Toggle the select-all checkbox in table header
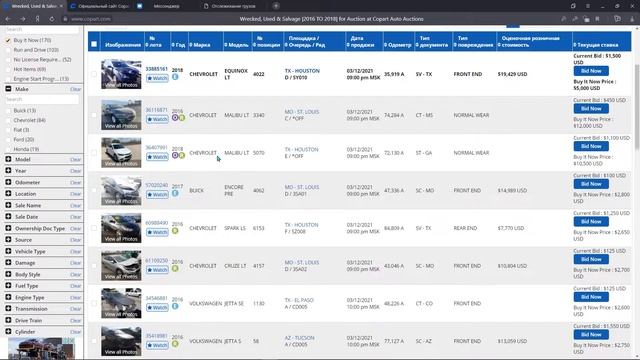 point(94,44)
